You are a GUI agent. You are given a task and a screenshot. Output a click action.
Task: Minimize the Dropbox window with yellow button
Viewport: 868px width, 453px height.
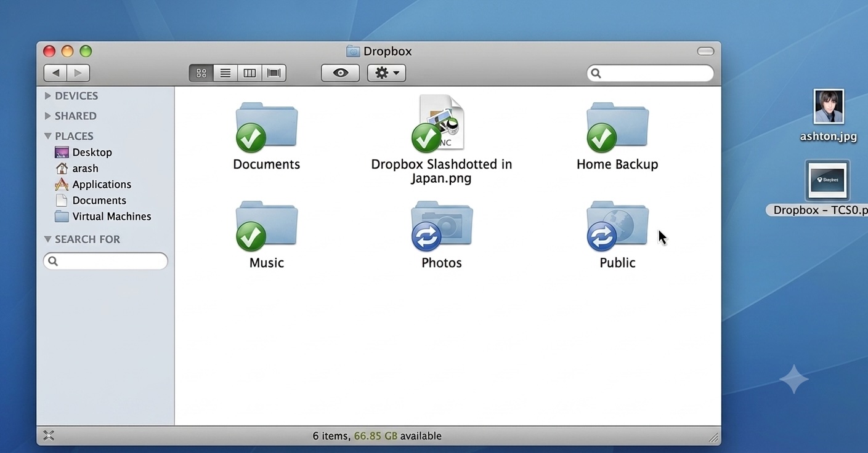(x=68, y=51)
